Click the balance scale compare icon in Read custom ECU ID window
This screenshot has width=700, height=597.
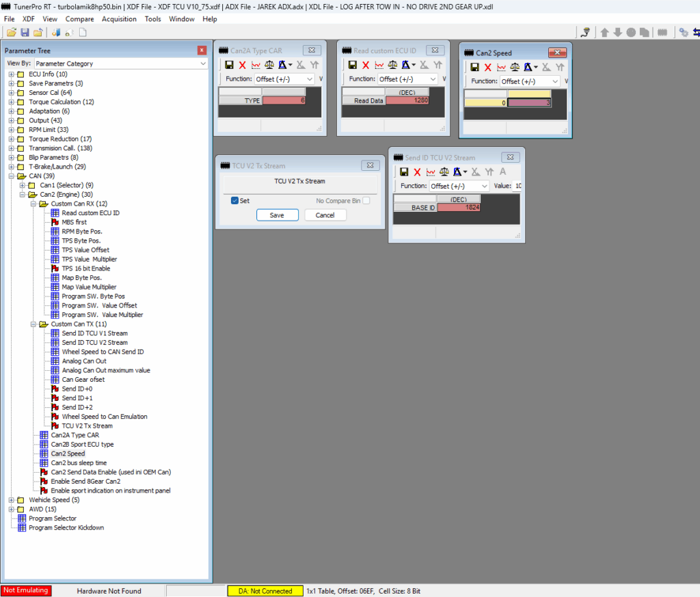[392, 65]
